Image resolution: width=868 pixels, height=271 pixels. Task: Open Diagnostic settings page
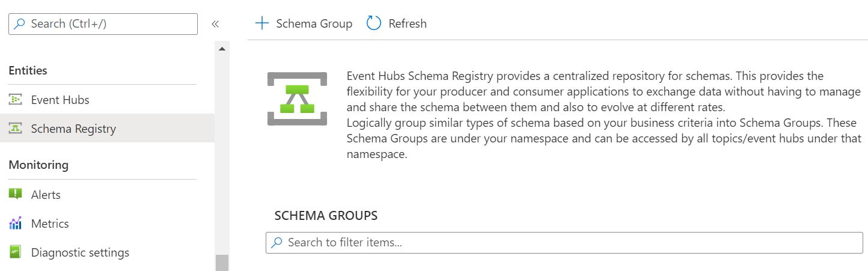80,252
